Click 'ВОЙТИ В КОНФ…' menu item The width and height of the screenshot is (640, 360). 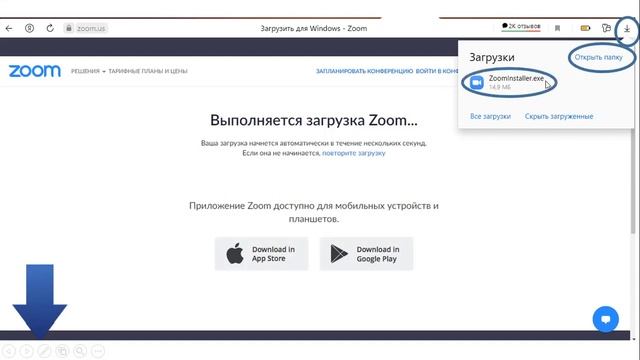tap(437, 71)
